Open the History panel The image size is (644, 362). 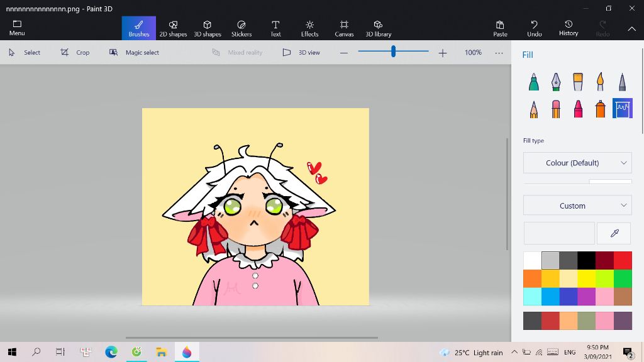(569, 28)
